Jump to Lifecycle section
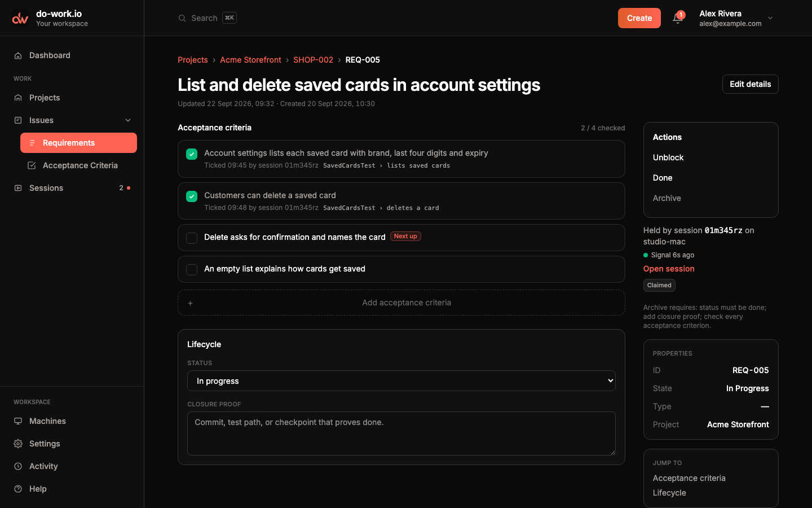Screen dimensions: 812x508 669,493
